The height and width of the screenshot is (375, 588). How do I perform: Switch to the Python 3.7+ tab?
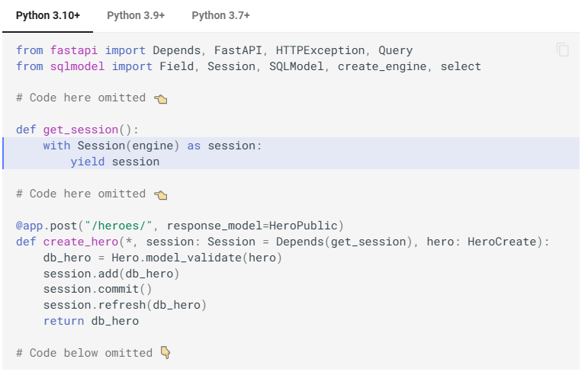[220, 15]
